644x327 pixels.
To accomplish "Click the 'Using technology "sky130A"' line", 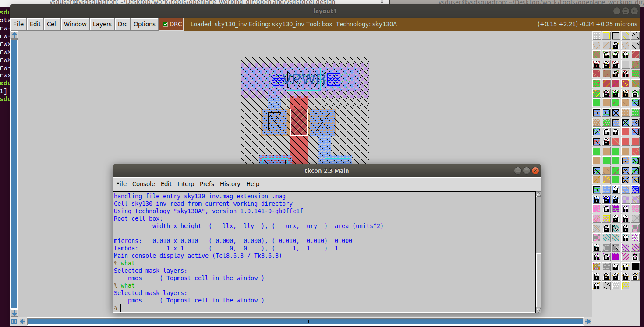I will [209, 211].
